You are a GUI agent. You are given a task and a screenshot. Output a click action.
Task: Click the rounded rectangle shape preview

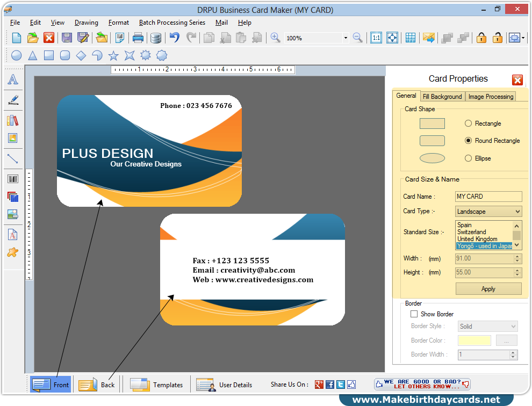432,140
